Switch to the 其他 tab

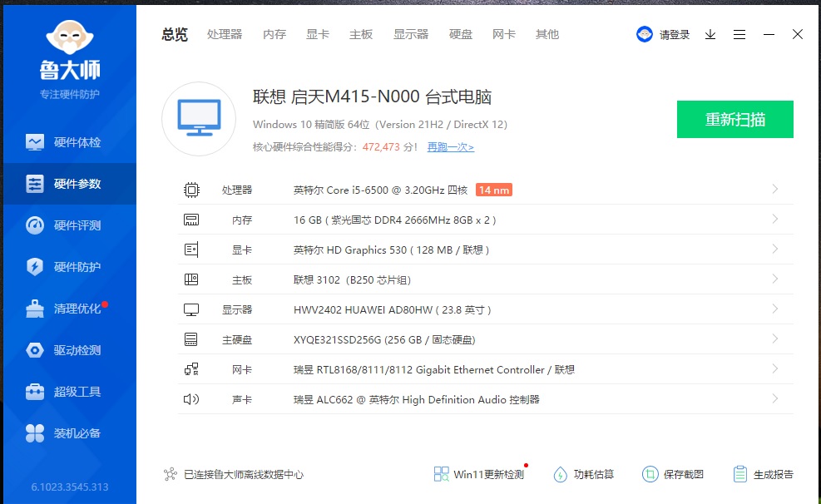547,35
